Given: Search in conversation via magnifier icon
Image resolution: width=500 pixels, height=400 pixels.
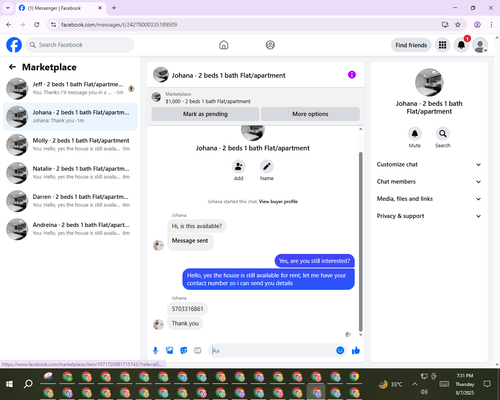Looking at the screenshot, I should click(443, 134).
